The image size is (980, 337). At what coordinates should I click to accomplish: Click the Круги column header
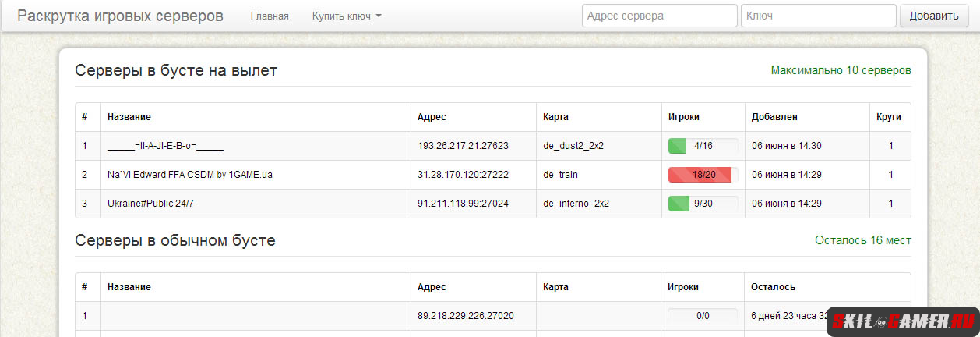coord(888,117)
